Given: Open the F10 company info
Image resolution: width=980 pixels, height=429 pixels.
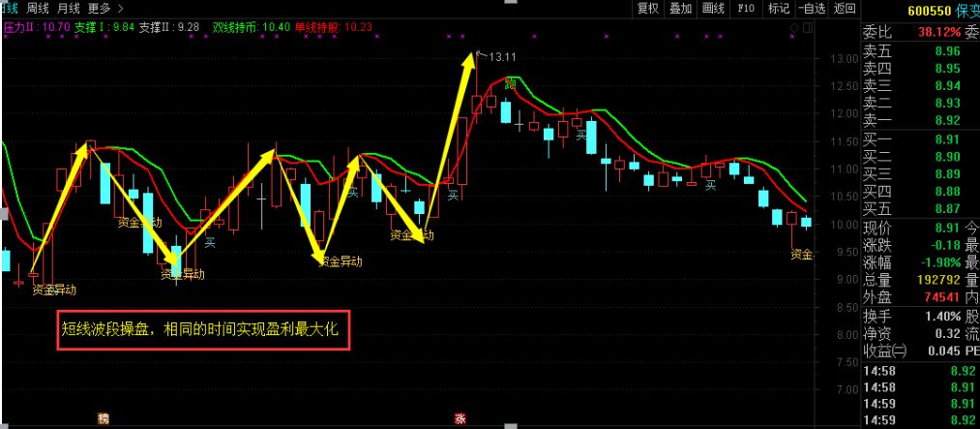Looking at the screenshot, I should click(746, 8).
